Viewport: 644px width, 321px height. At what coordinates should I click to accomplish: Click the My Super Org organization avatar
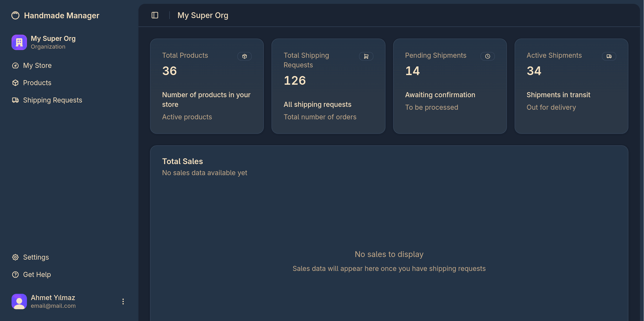click(x=19, y=42)
